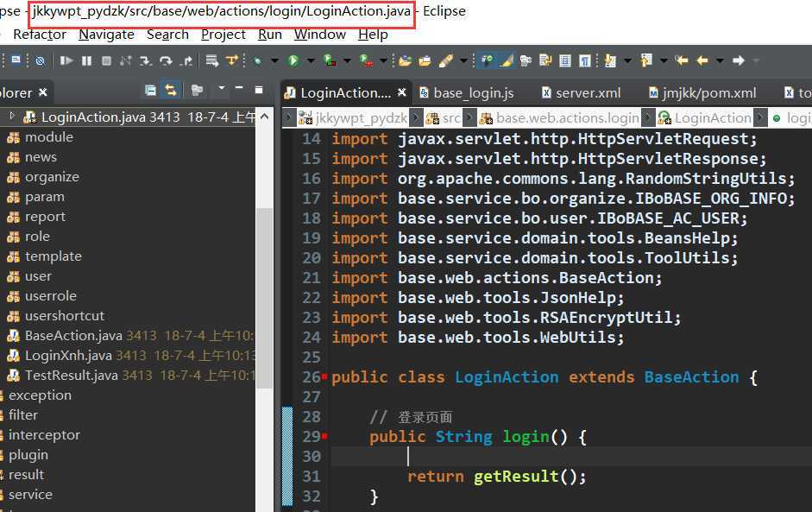Image resolution: width=812 pixels, height=512 pixels.
Task: Switch to the jmjkk/pom.xml editor tab
Action: tap(702, 93)
